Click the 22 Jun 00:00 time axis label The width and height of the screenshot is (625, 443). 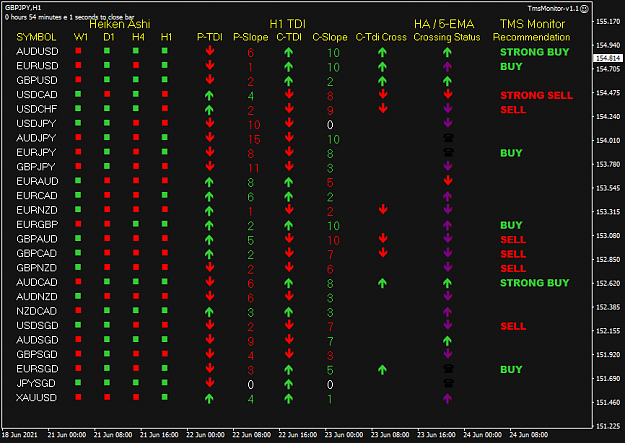tap(205, 435)
